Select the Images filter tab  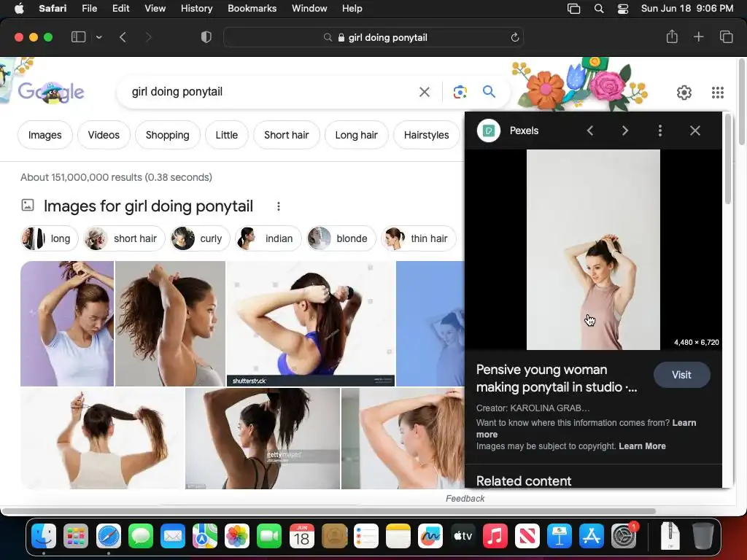[x=44, y=135]
